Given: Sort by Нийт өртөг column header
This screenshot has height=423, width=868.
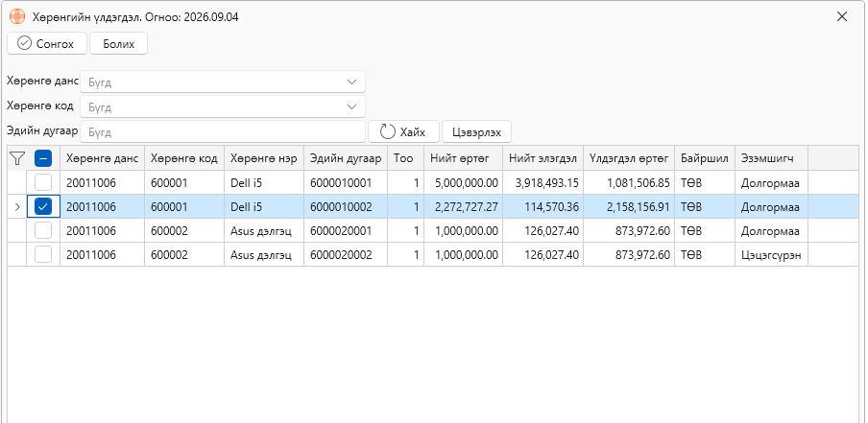Looking at the screenshot, I should (464, 158).
